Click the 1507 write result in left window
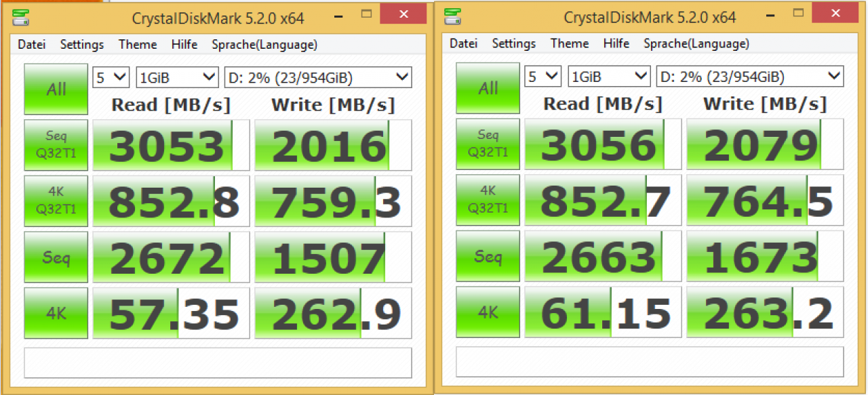This screenshot has width=868, height=395. pos(333,257)
